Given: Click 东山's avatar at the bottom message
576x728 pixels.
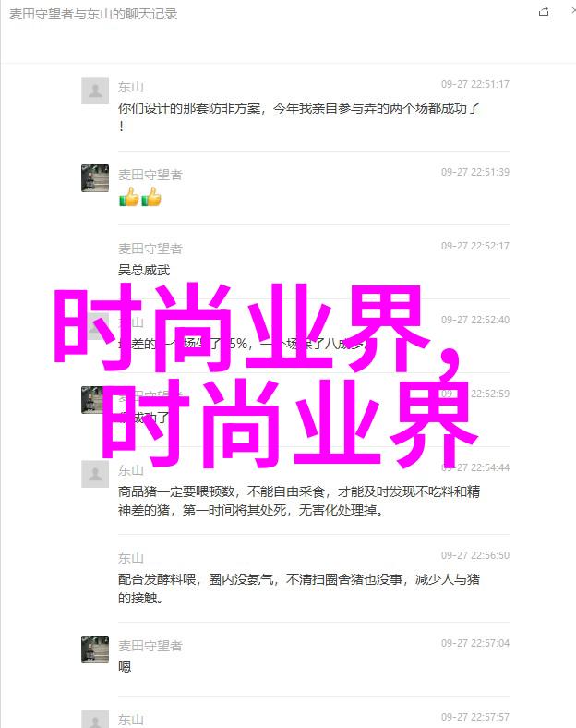Looking at the screenshot, I should coord(95,719).
